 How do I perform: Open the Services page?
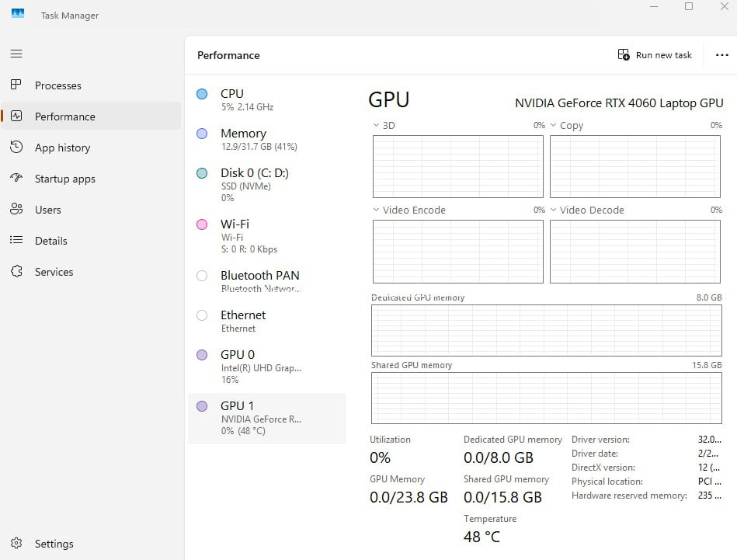tap(91, 271)
